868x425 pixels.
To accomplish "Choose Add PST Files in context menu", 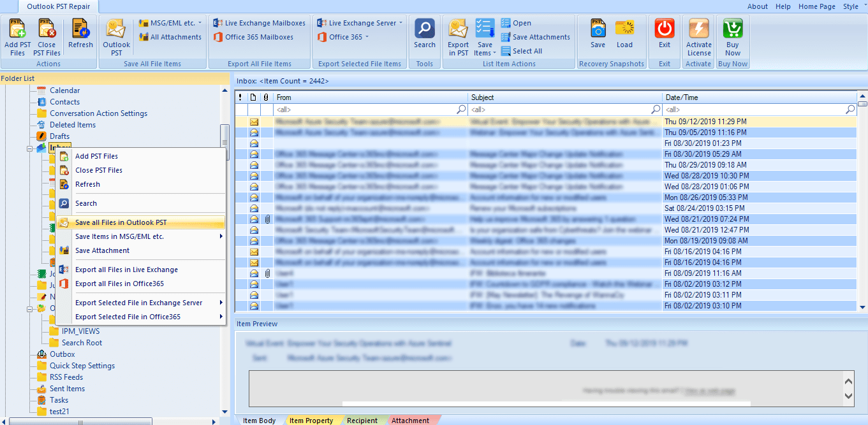I will tap(140, 156).
